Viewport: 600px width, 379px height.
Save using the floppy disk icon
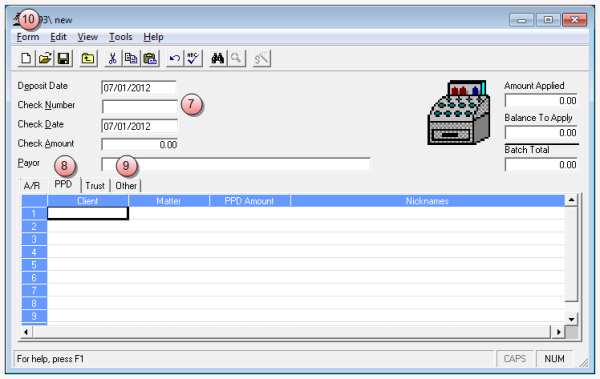coord(64,59)
